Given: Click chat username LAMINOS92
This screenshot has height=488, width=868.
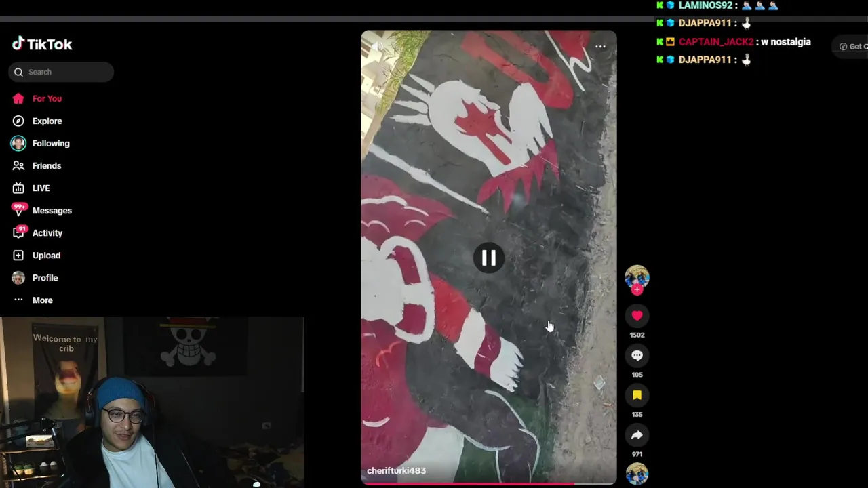Looking at the screenshot, I should 705,5.
